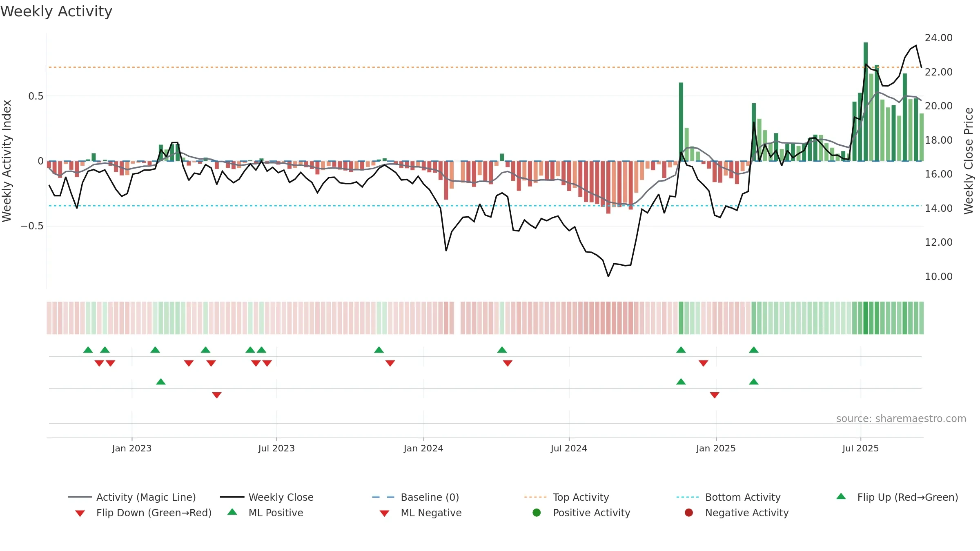Click the Positive Activity green circle icon

pyautogui.click(x=537, y=512)
